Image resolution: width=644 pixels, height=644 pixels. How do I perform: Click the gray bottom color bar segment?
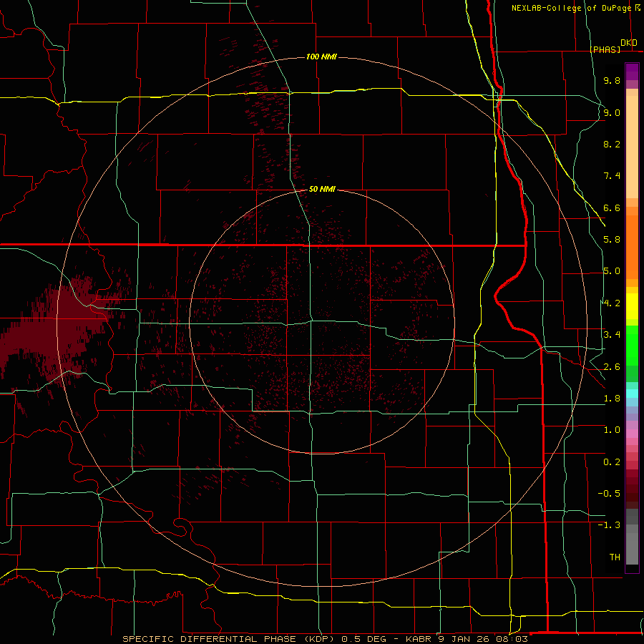632,550
